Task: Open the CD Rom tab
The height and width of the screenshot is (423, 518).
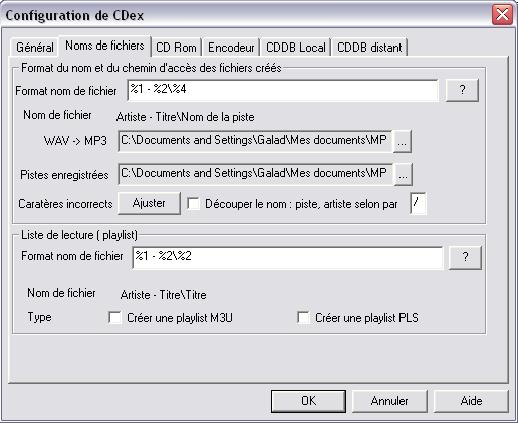Action: click(176, 47)
